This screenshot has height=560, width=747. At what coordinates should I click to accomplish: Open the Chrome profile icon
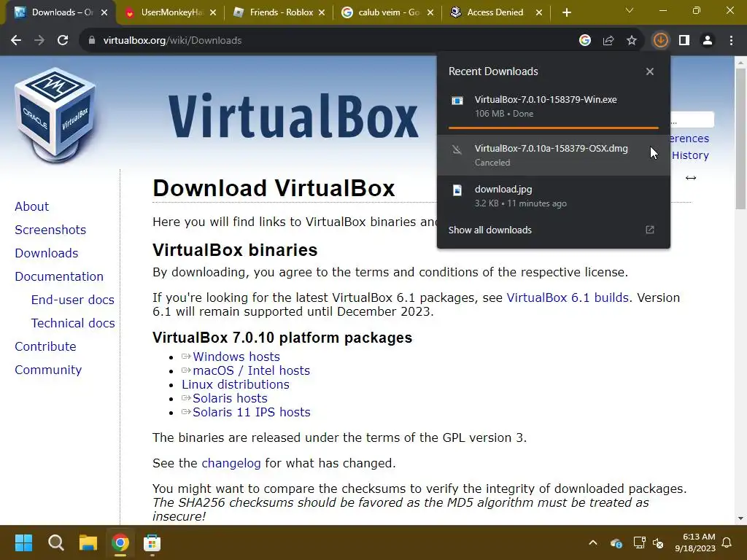point(708,41)
